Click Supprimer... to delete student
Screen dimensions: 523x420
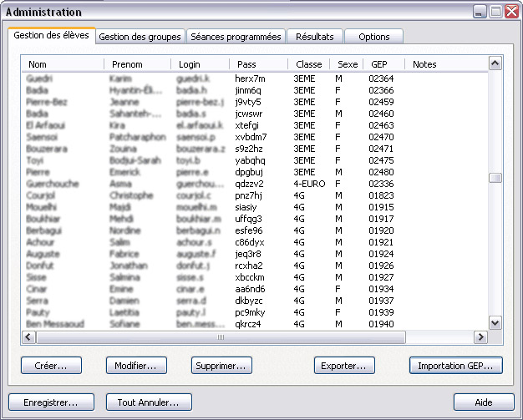[x=221, y=366]
